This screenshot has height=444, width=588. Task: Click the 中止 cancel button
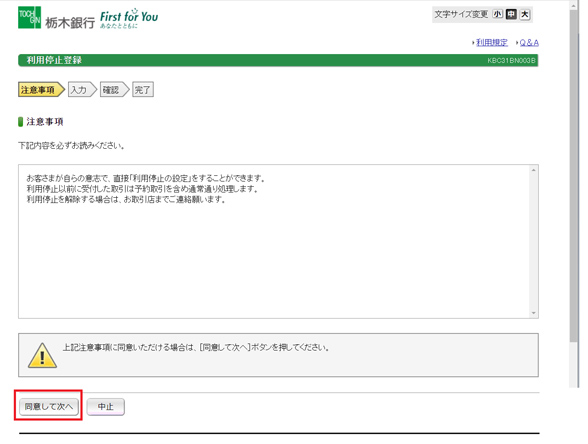pyautogui.click(x=105, y=407)
